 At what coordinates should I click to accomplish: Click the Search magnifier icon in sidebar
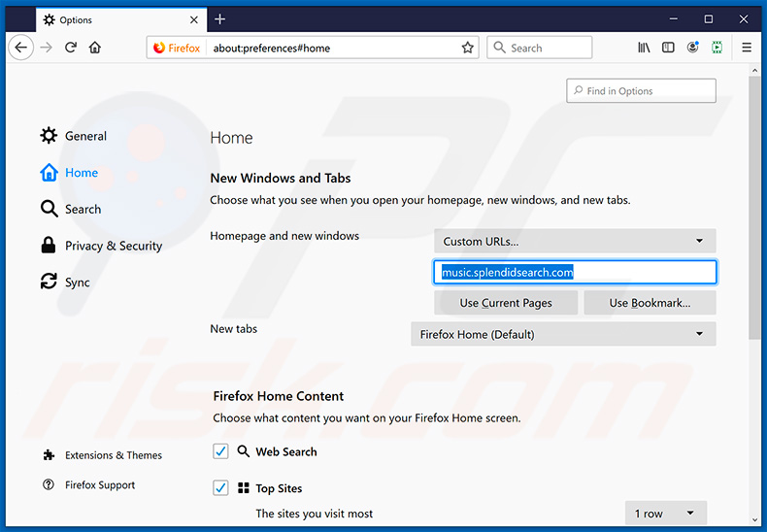coord(49,209)
